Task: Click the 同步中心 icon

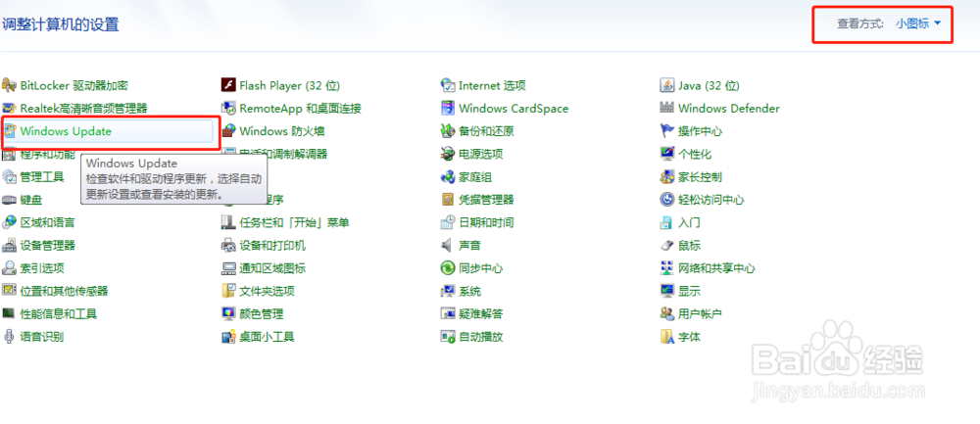Action: (x=448, y=268)
